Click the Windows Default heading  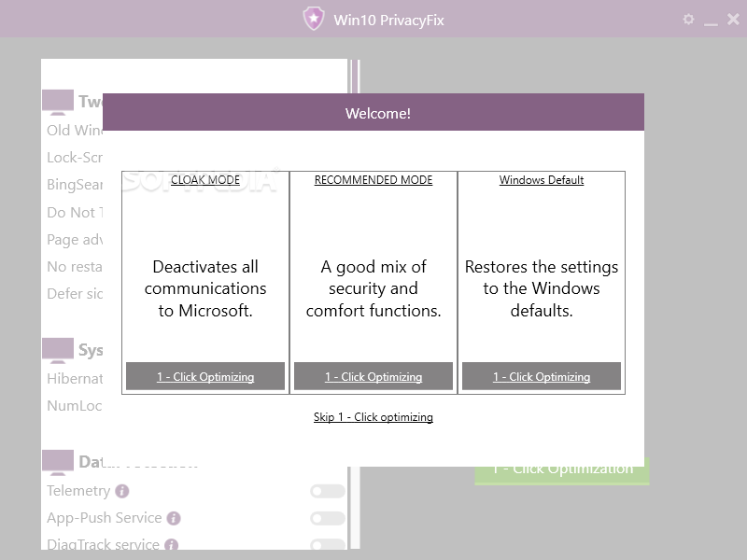(542, 179)
